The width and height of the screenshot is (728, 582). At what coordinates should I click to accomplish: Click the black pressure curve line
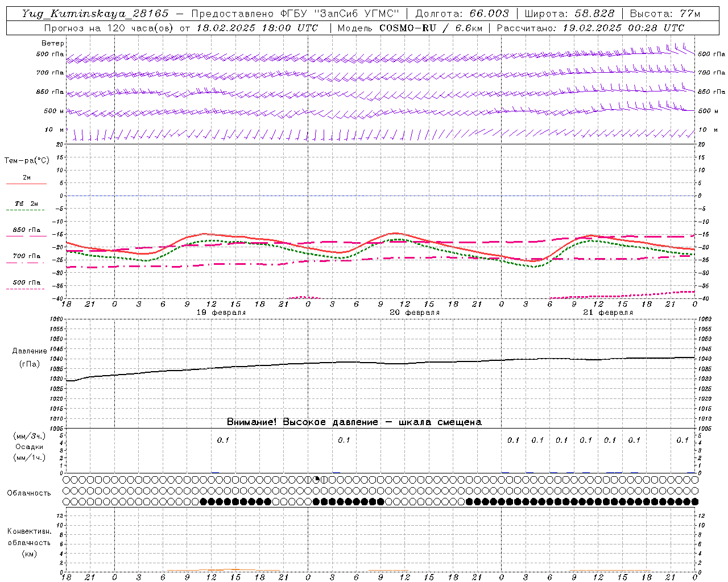[x=381, y=363]
